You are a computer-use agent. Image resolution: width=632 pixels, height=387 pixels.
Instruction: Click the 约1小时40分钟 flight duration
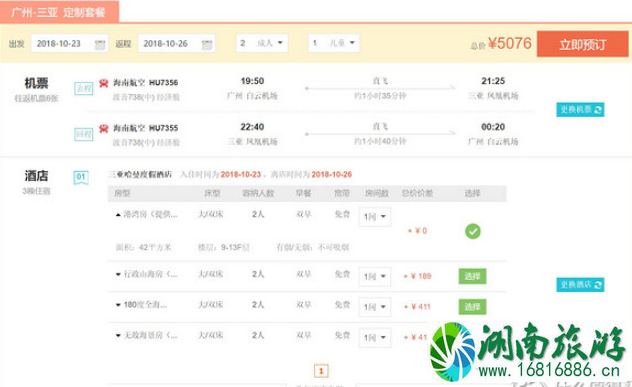[380, 141]
